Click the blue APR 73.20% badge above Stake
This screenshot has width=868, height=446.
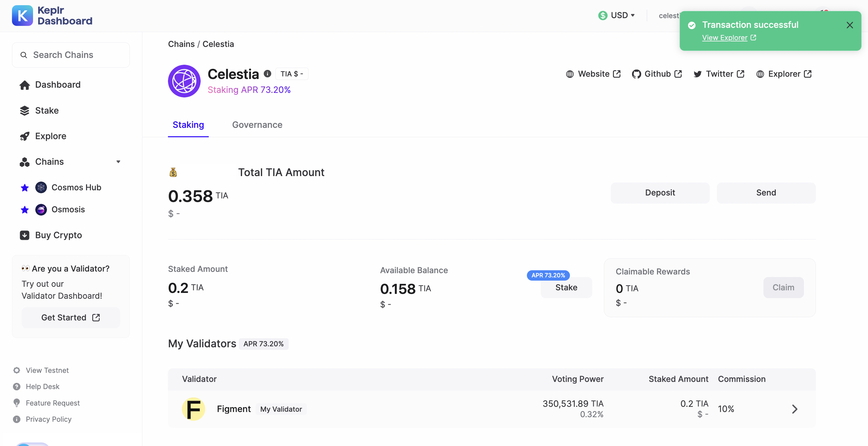548,275
